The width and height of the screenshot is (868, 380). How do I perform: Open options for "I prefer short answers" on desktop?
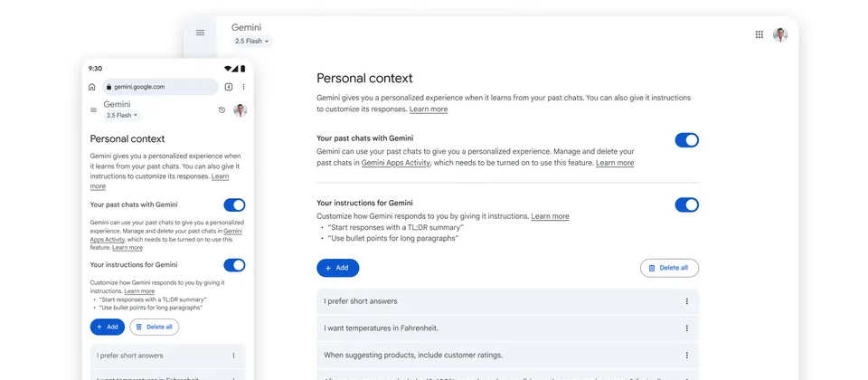[686, 301]
